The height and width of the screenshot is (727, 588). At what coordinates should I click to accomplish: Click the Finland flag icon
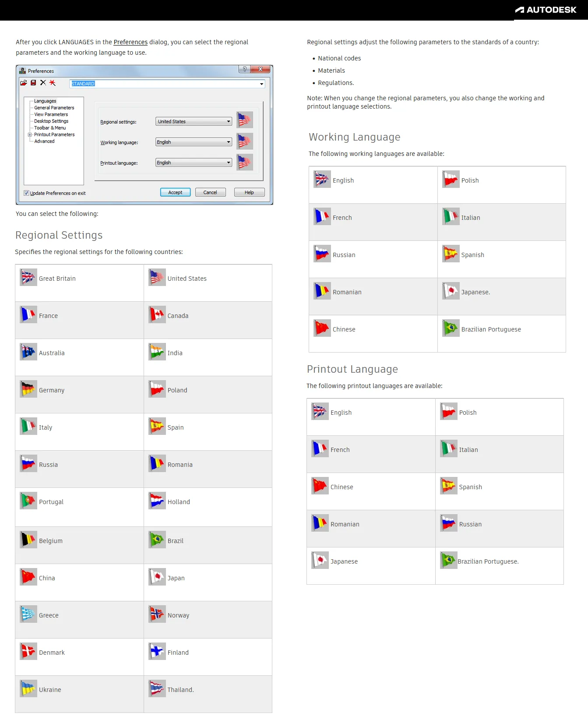pos(157,651)
